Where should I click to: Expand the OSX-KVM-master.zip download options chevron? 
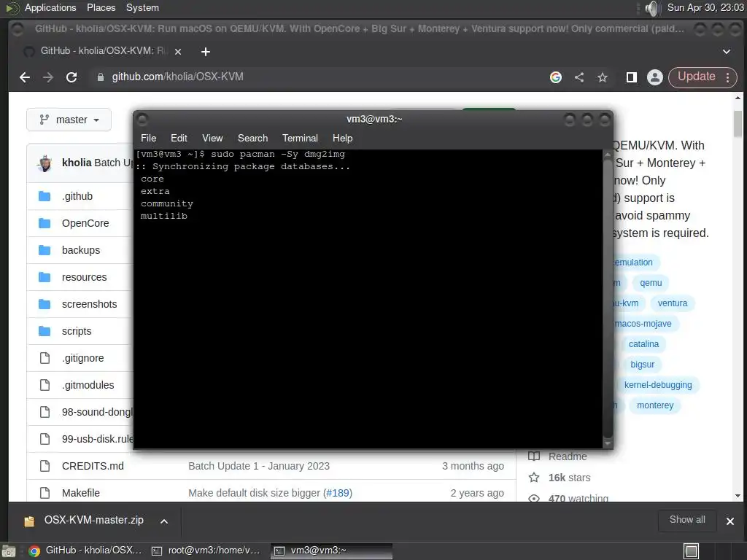164,521
